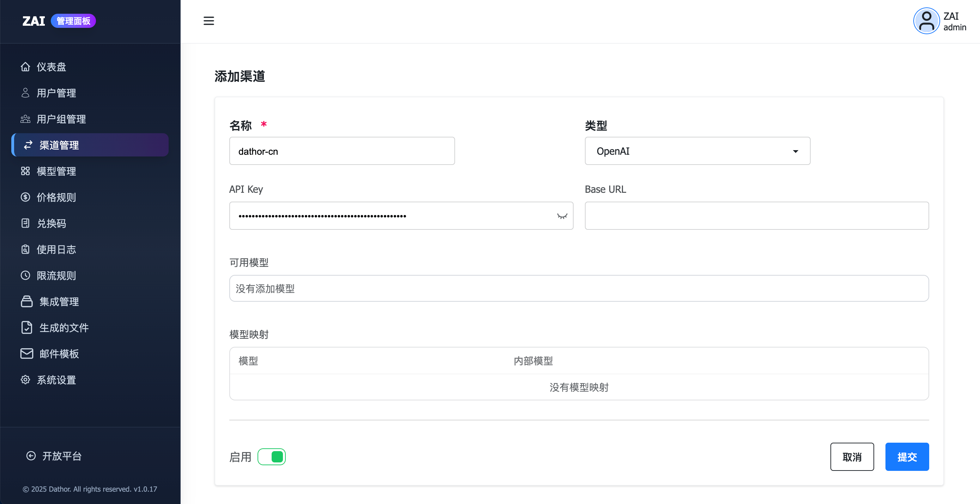Click the 取消 button

[x=851, y=457]
